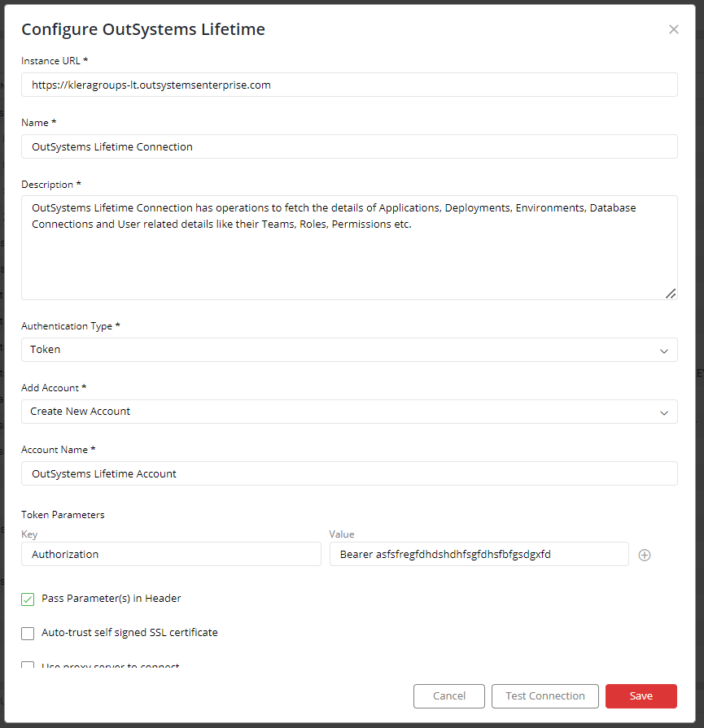Click the 'Configure OutSystems Lifetime' dialog title
Image resolution: width=704 pixels, height=728 pixels.
pyautogui.click(x=143, y=29)
